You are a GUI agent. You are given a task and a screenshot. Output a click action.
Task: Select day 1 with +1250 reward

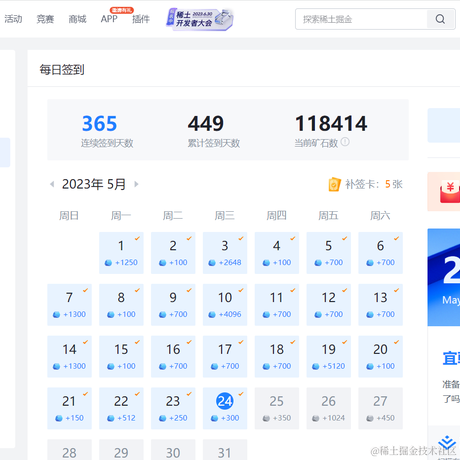[121, 253]
